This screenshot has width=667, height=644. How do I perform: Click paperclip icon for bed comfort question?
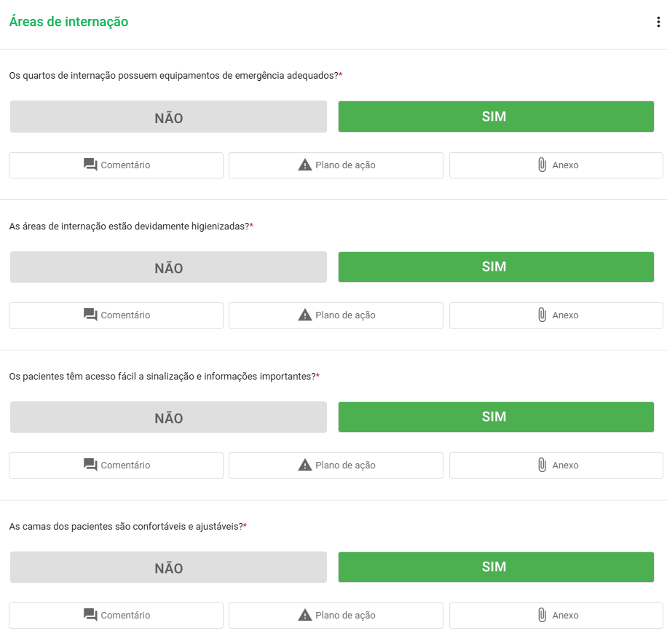pyautogui.click(x=541, y=615)
